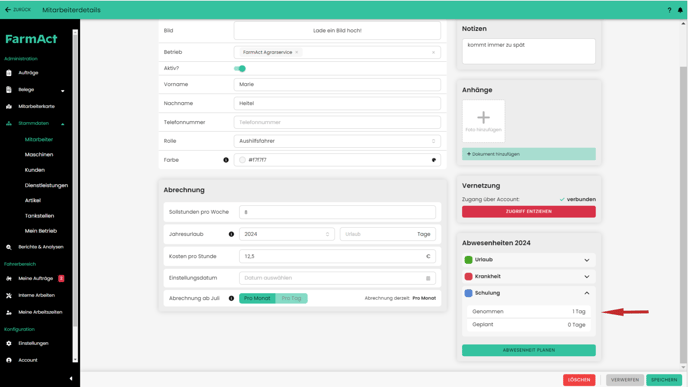Click the green Urlaub color square
Screen dimensions: 688x387
pyautogui.click(x=468, y=260)
